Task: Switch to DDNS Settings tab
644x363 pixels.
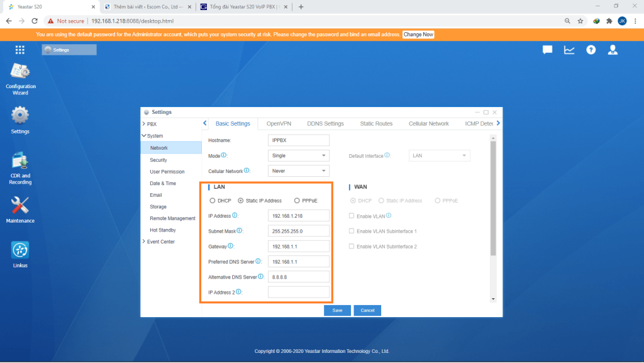Action: [325, 123]
